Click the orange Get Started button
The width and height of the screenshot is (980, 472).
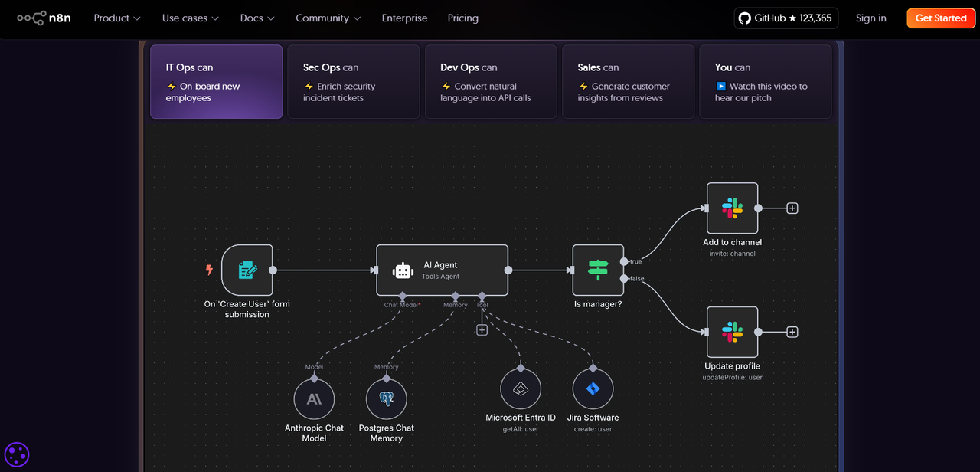point(941,18)
